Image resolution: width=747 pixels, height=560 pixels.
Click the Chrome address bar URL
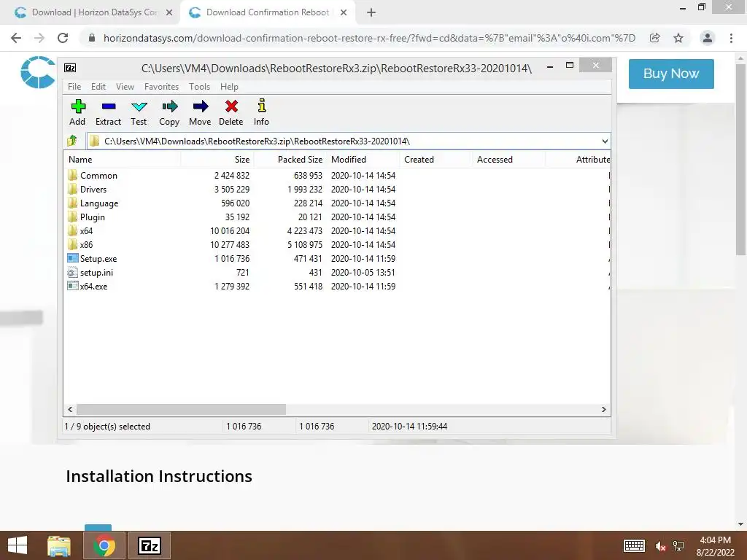(369, 38)
